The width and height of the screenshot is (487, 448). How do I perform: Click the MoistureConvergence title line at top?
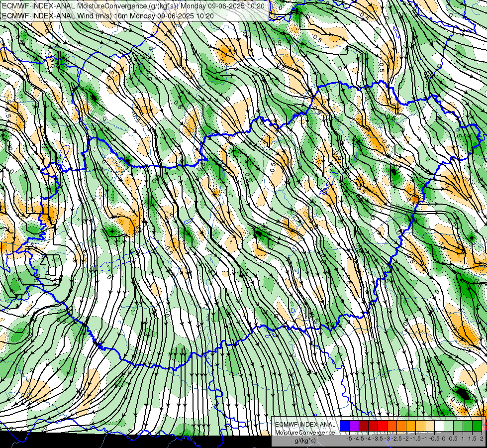click(133, 6)
